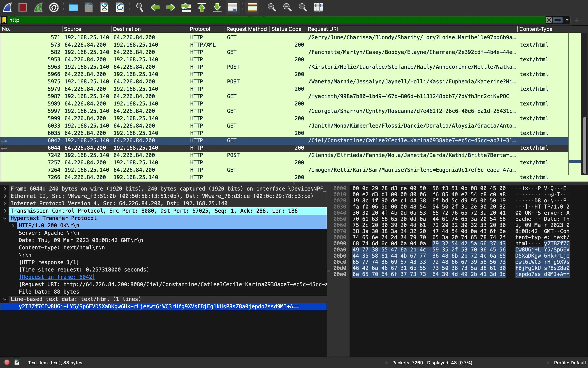The height and width of the screenshot is (368, 588).
Task: Expand Transmission Control Protocol section
Action: [5, 211]
